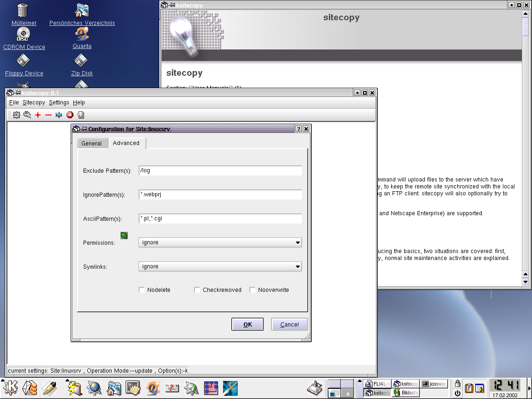Click the blue circuit grid panel icon
Image resolution: width=532 pixels, height=399 pixels.
(x=211, y=388)
